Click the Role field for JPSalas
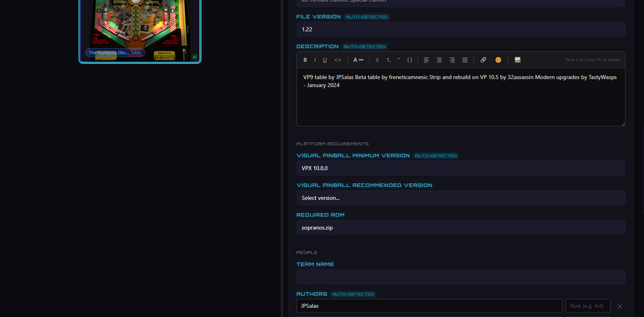Viewport: 644px width, 317px height. 588,306
